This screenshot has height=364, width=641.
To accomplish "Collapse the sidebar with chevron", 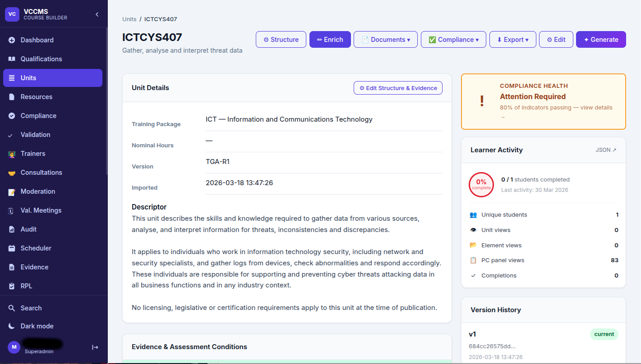I will coord(97,14).
